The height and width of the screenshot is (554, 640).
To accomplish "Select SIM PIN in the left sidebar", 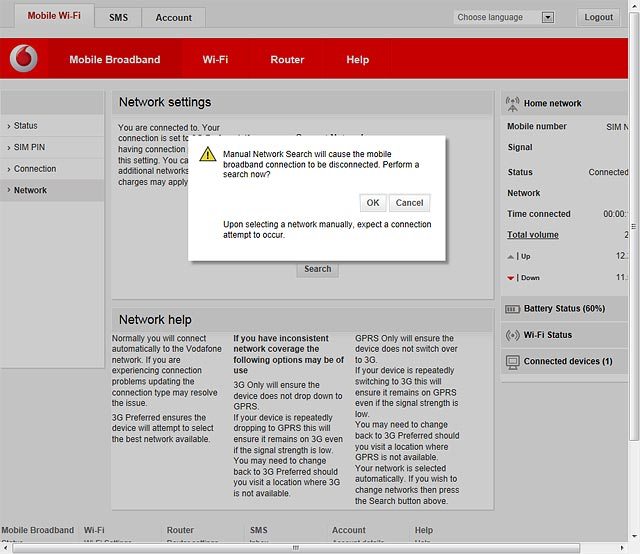I will [x=52, y=147].
